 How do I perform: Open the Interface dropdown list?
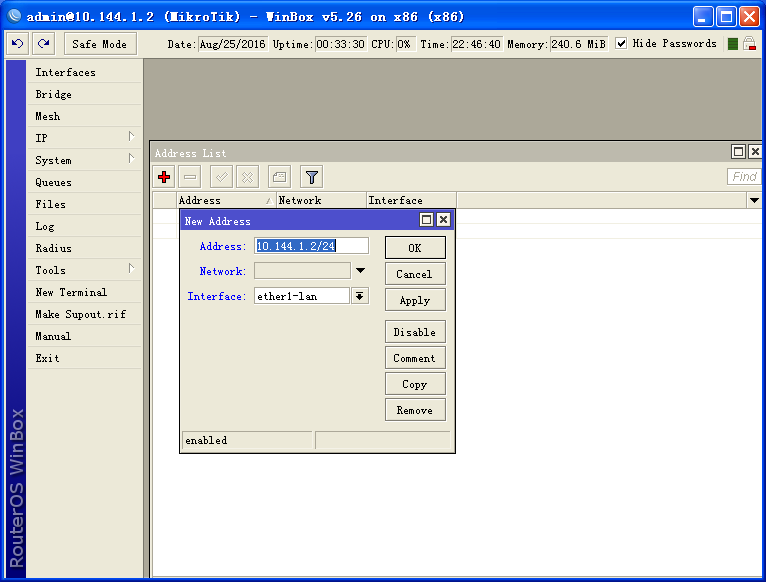point(360,296)
